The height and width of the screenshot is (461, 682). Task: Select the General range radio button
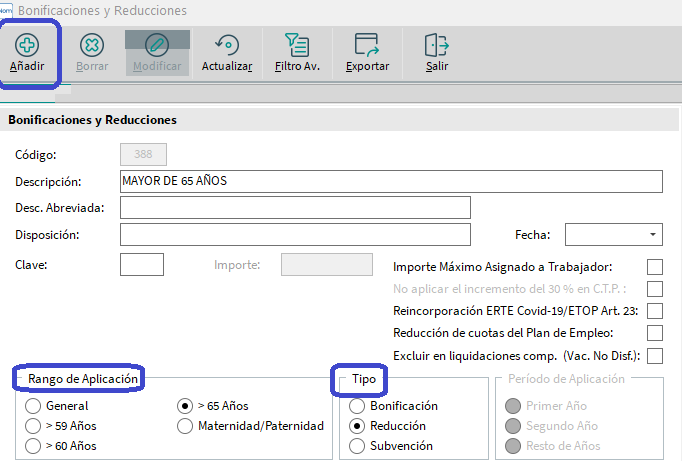coord(33,406)
